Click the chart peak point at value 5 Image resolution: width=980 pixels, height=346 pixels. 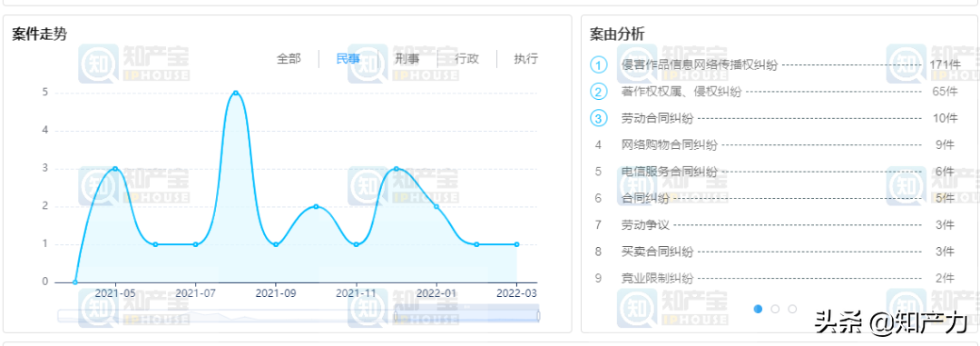point(236,93)
